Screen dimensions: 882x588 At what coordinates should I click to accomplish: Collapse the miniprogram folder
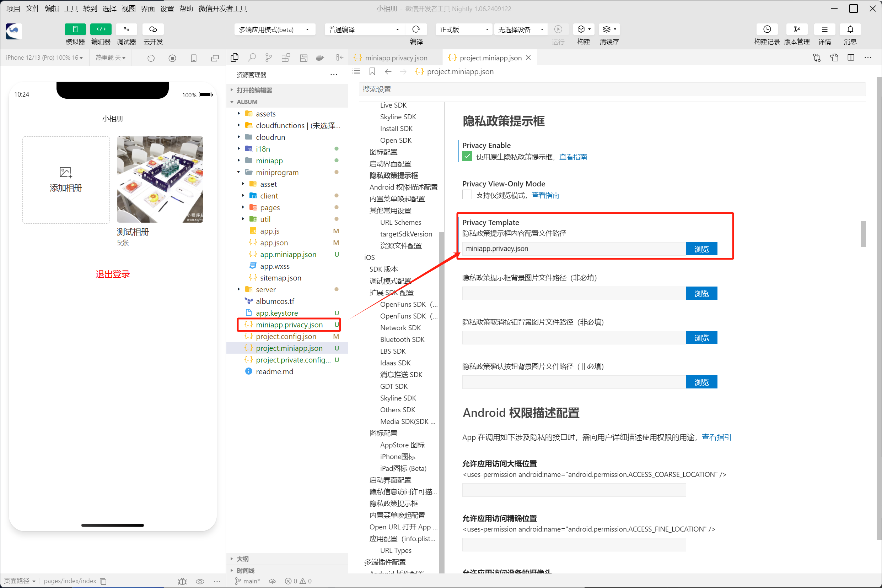287,172
